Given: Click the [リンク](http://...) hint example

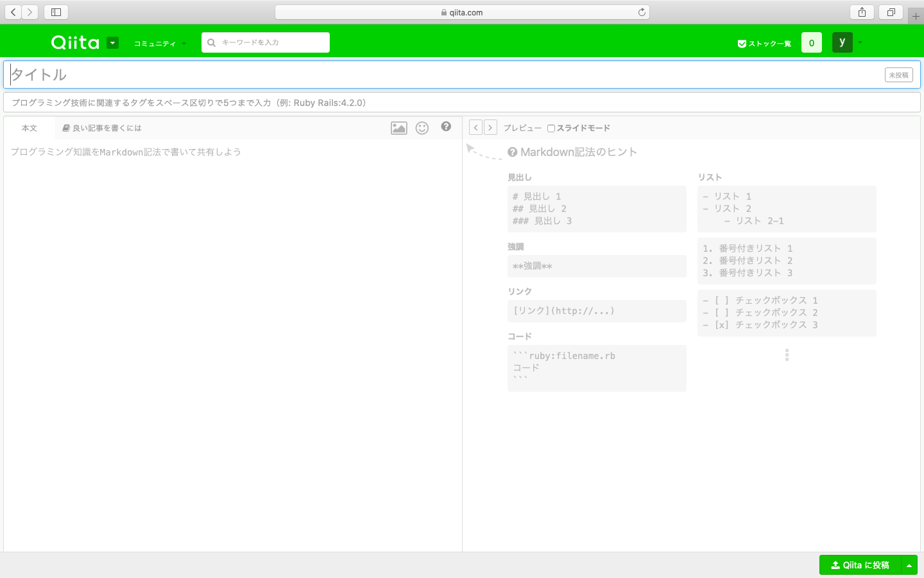Looking at the screenshot, I should pos(597,311).
